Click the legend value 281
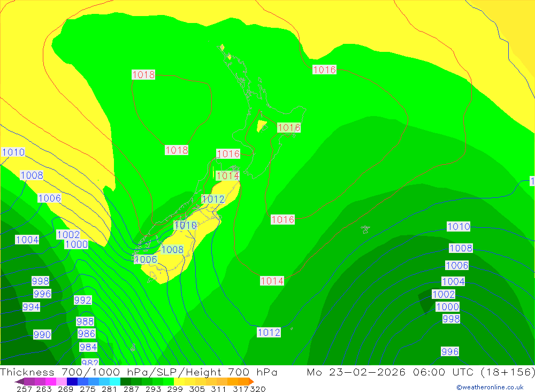535x392 pixels. pos(109,389)
